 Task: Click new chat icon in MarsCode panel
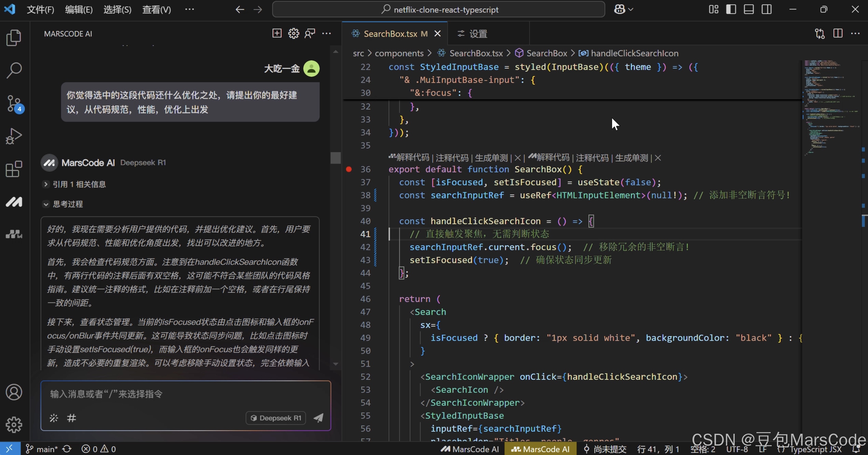click(x=277, y=33)
